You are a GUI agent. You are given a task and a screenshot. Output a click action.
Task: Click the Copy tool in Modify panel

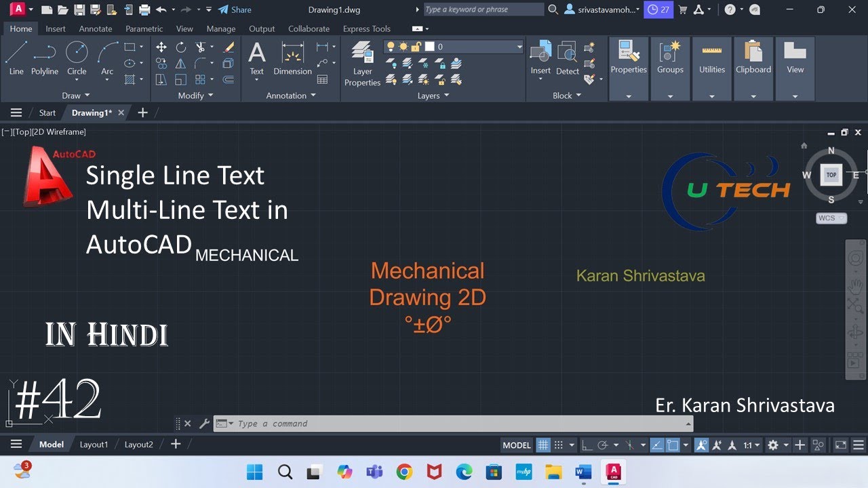click(161, 63)
